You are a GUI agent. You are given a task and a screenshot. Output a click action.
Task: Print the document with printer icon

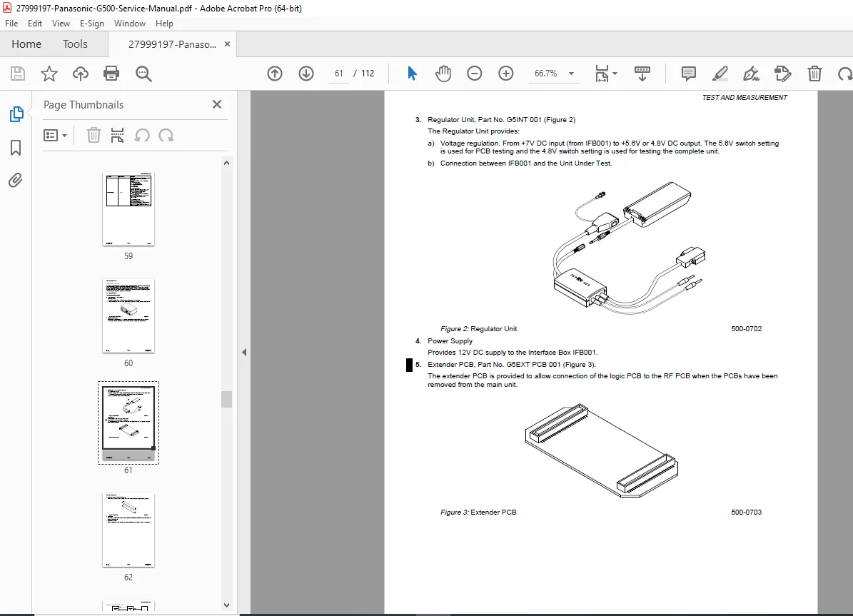(111, 74)
